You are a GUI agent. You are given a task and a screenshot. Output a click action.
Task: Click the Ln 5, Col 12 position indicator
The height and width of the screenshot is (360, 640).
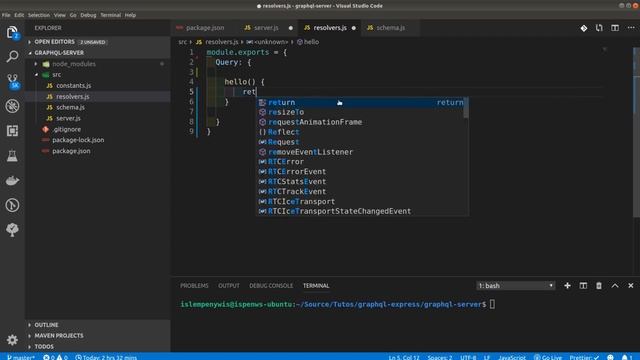(404, 357)
